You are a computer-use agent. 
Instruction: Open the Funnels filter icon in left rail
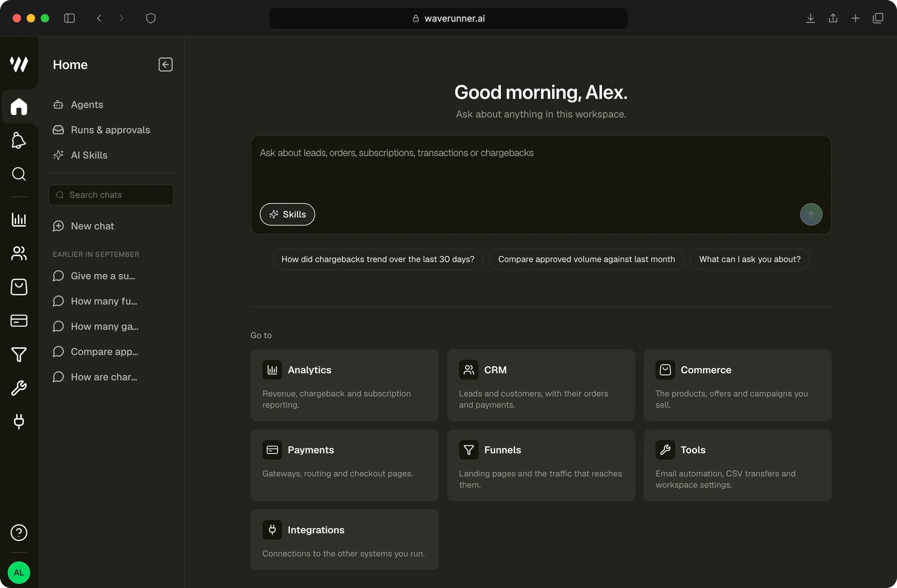(x=19, y=354)
